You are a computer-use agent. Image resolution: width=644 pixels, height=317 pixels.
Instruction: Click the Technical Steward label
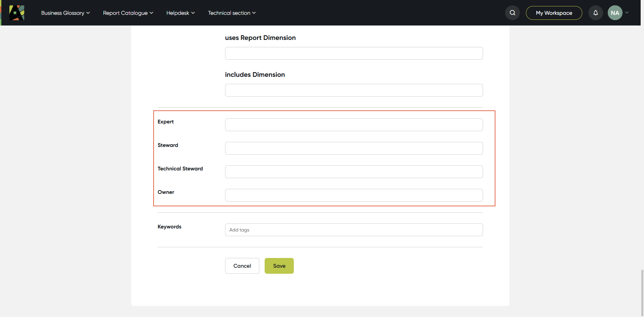pyautogui.click(x=180, y=168)
